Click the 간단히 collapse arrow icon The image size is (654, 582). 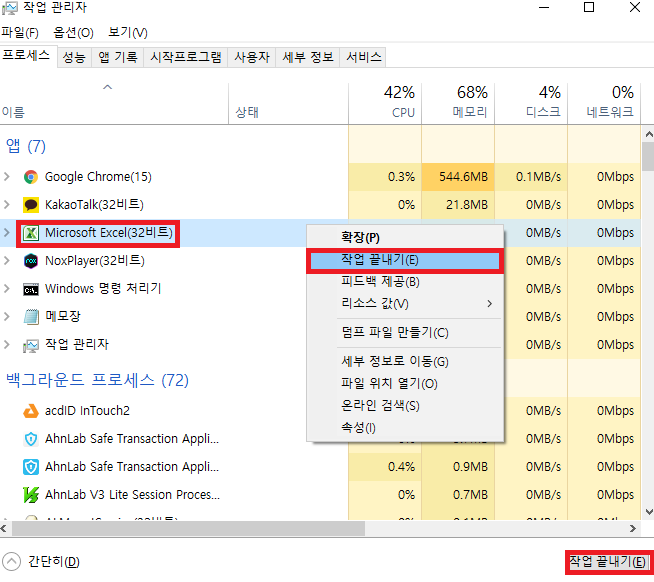point(11,562)
